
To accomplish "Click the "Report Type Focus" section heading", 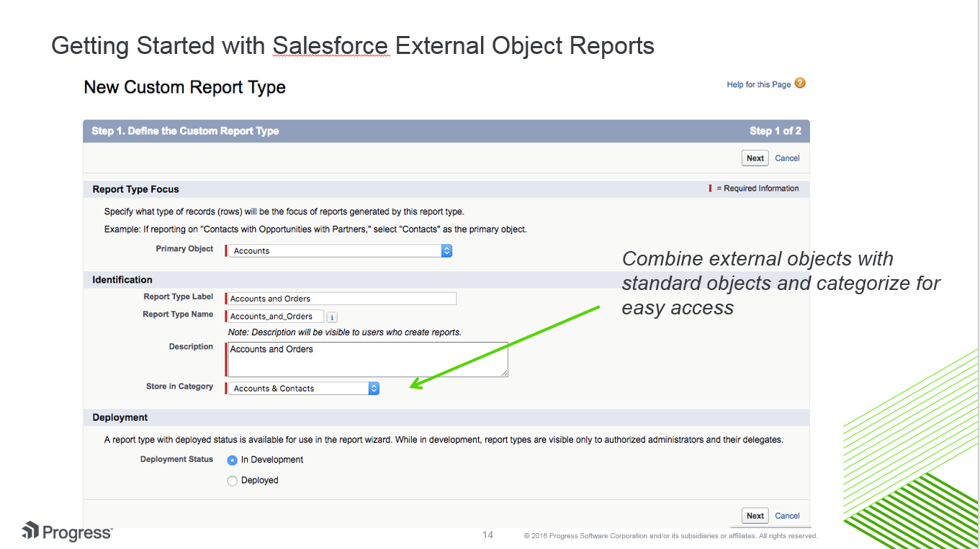I will [x=136, y=189].
